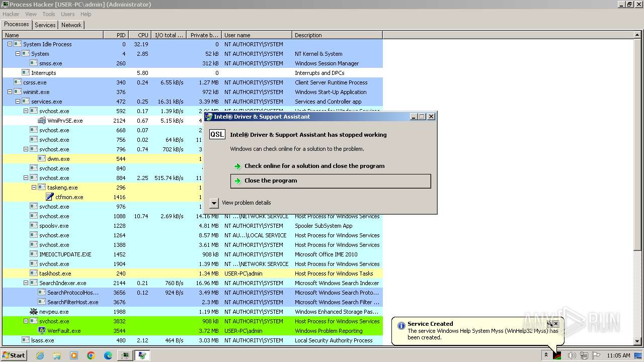Collapse the services.exe tree node

[18, 102]
